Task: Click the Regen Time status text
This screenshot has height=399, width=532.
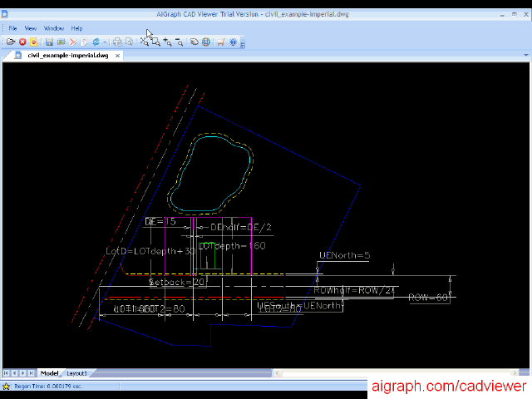Action: [48, 386]
